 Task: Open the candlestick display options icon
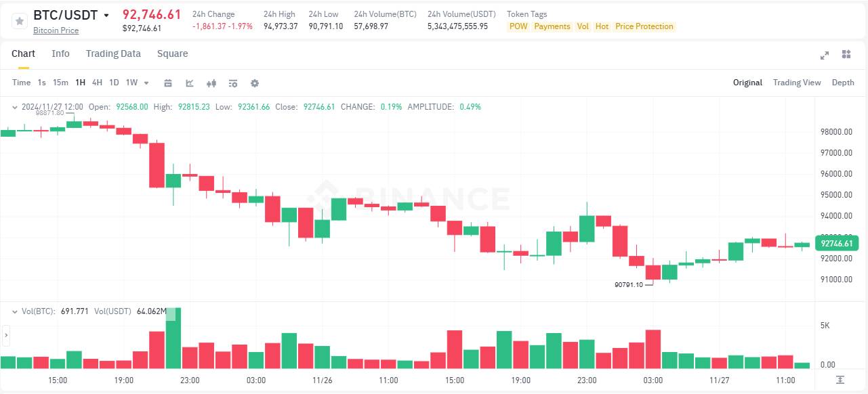[x=211, y=83]
